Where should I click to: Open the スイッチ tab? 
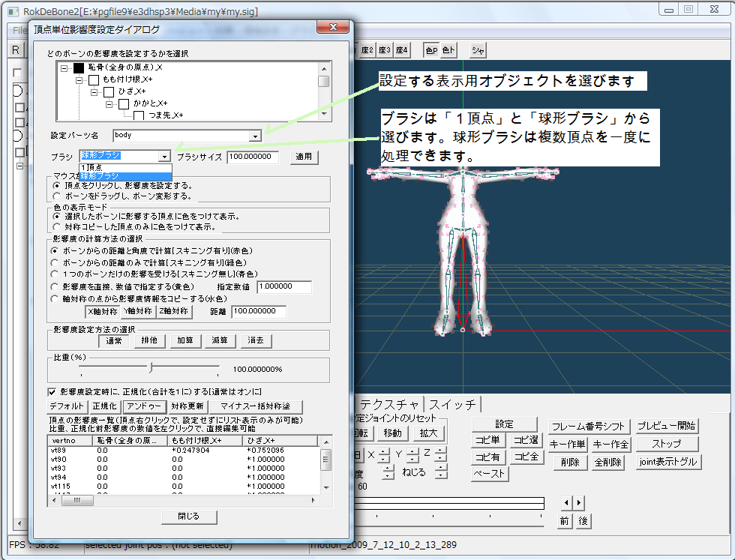pyautogui.click(x=452, y=404)
